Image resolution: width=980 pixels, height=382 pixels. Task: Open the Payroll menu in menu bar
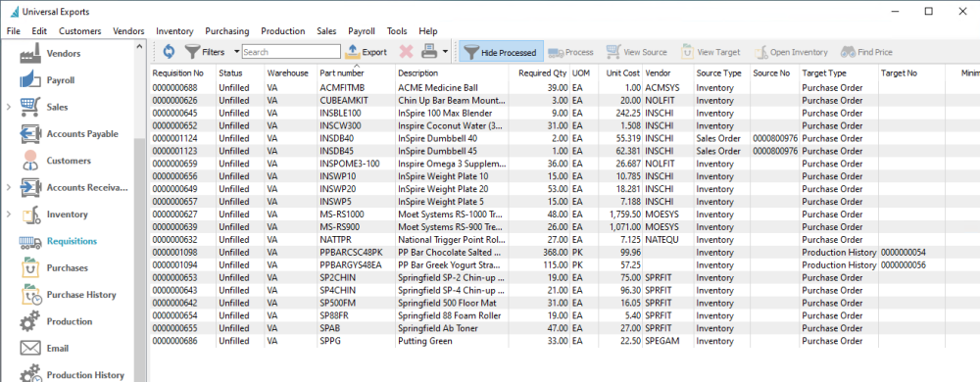coord(362,31)
